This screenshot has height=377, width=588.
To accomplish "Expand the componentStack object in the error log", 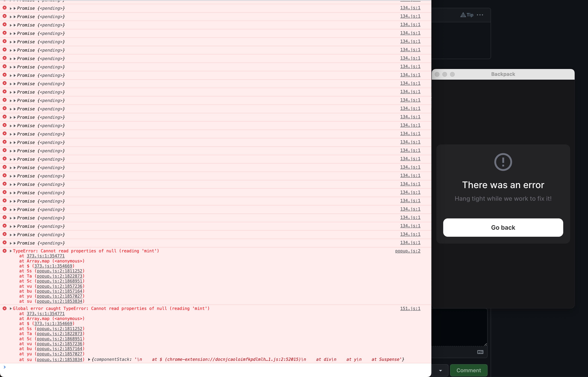I will click(89, 359).
